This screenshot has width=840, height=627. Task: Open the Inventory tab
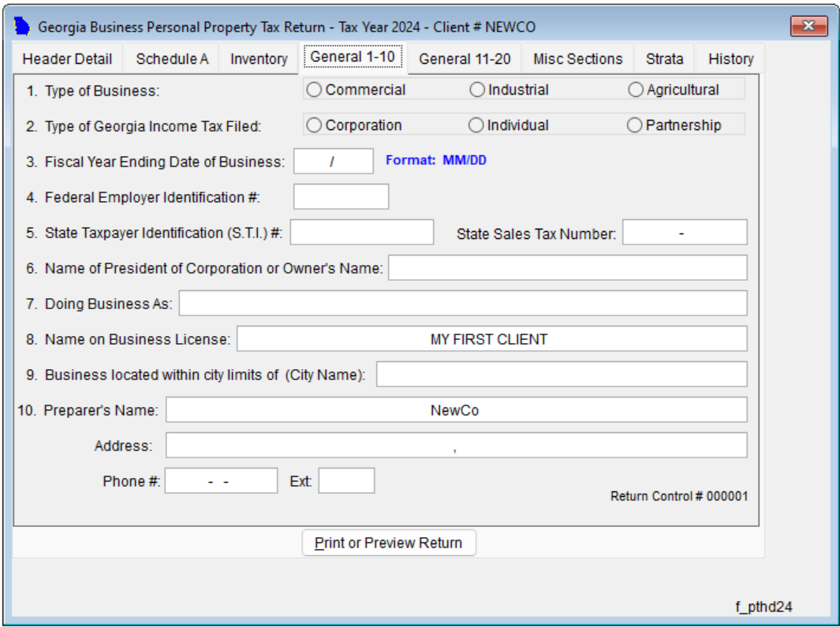point(259,59)
